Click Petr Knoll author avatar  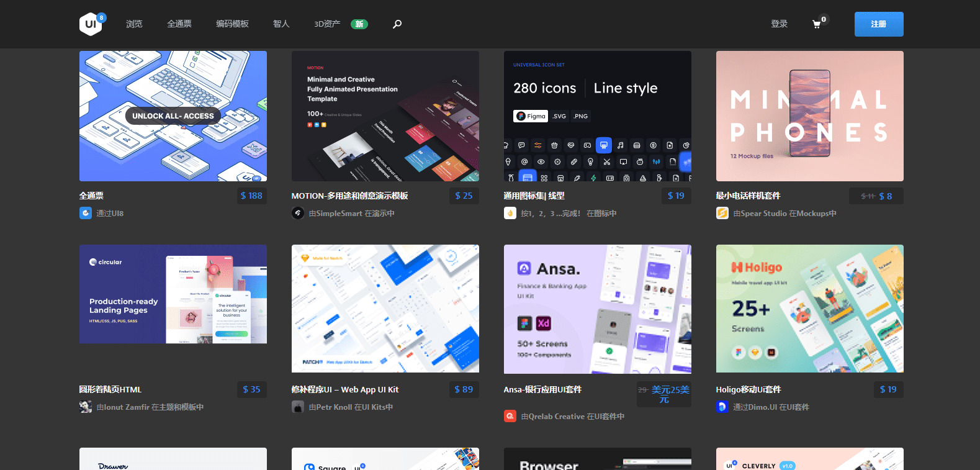(x=298, y=407)
